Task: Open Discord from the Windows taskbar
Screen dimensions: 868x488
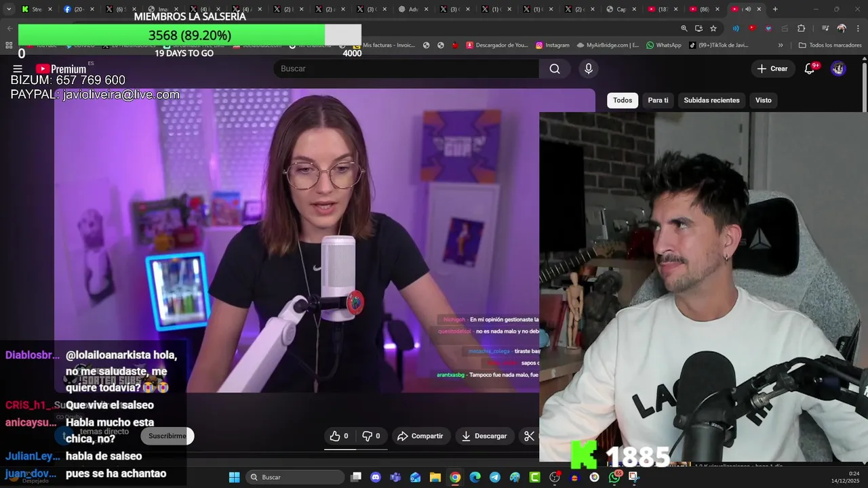Action: pos(376,477)
